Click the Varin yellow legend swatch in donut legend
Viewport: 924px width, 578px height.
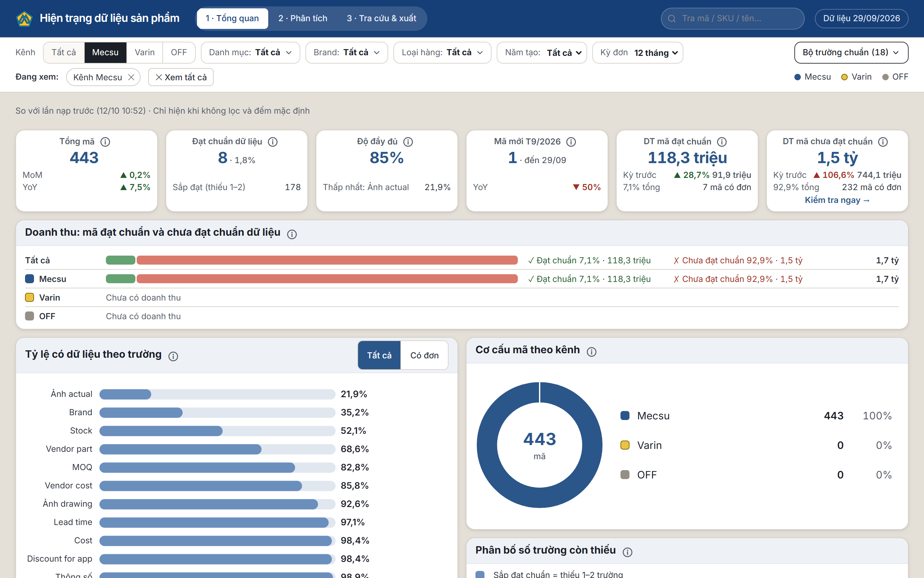pyautogui.click(x=625, y=445)
